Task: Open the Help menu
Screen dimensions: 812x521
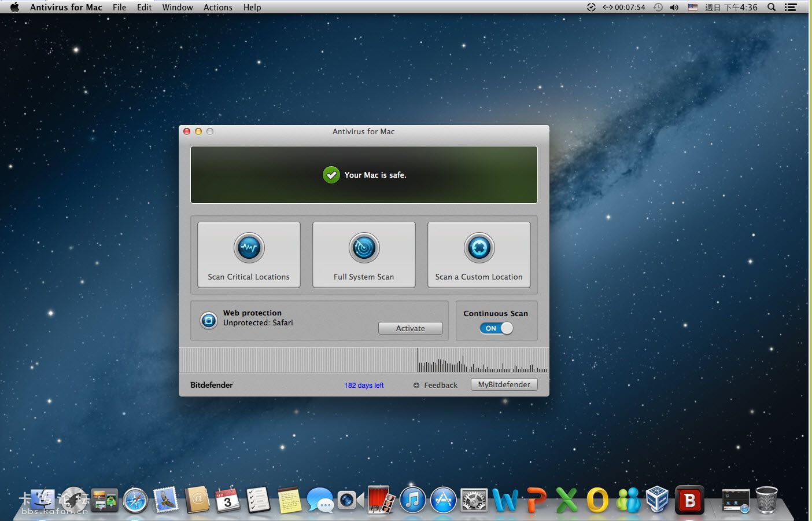Action: click(252, 7)
